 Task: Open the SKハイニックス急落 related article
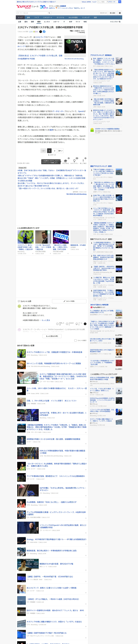click(x=54, y=364)
